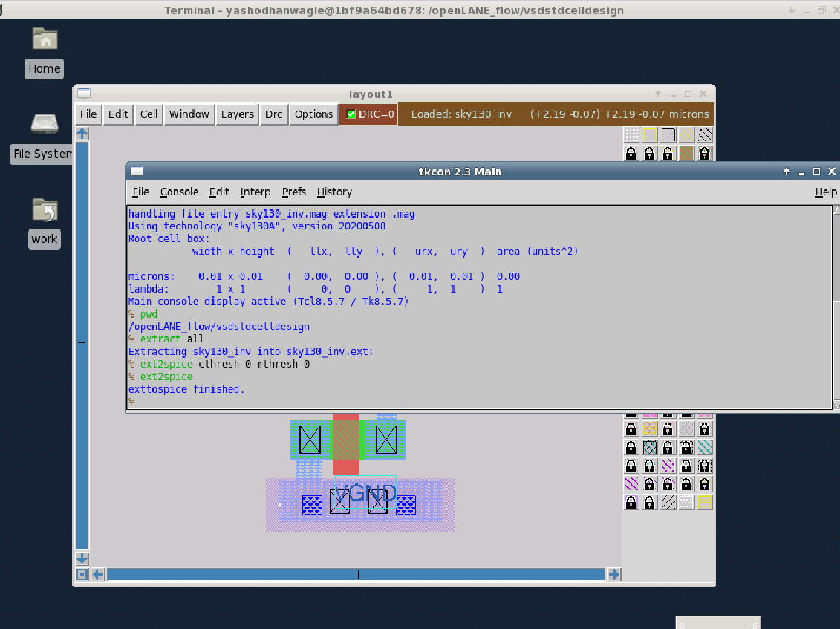This screenshot has width=840, height=629.
Task: Pick purple diagonal lines on white dots icon
Action: pyautogui.click(x=668, y=466)
